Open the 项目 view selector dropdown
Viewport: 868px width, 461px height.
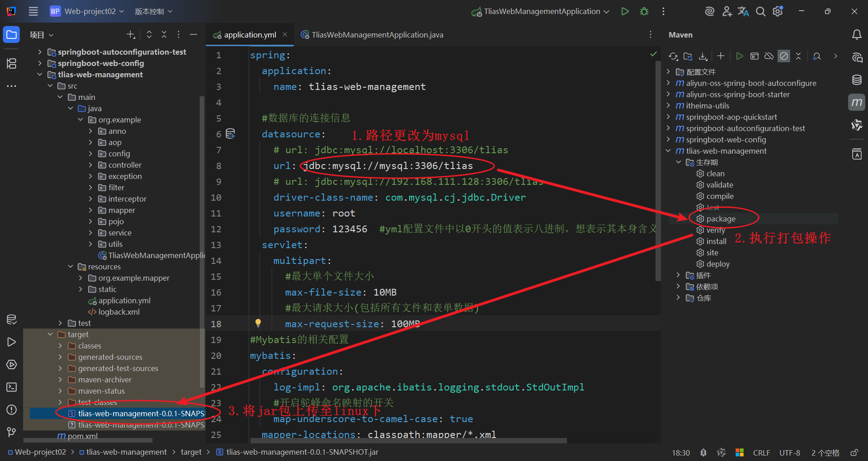click(x=42, y=35)
